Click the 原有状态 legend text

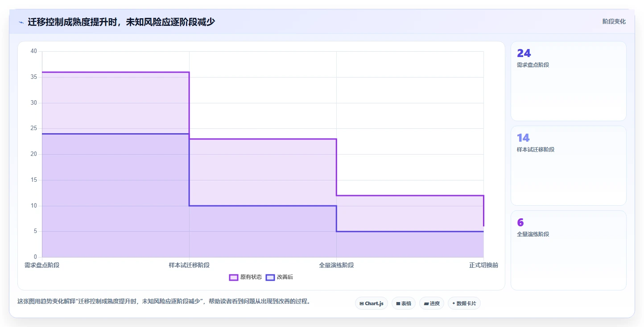pos(251,277)
